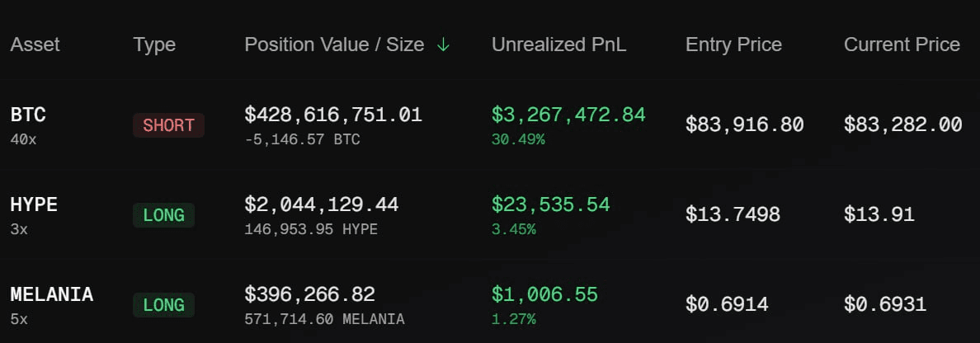Click the Entry Price column header
The image size is (980, 343).
tap(733, 45)
